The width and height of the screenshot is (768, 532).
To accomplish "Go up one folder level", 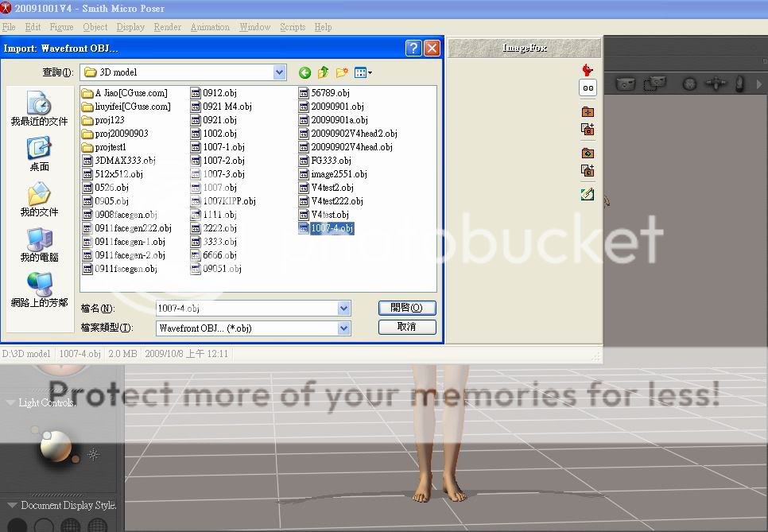I will (x=323, y=73).
